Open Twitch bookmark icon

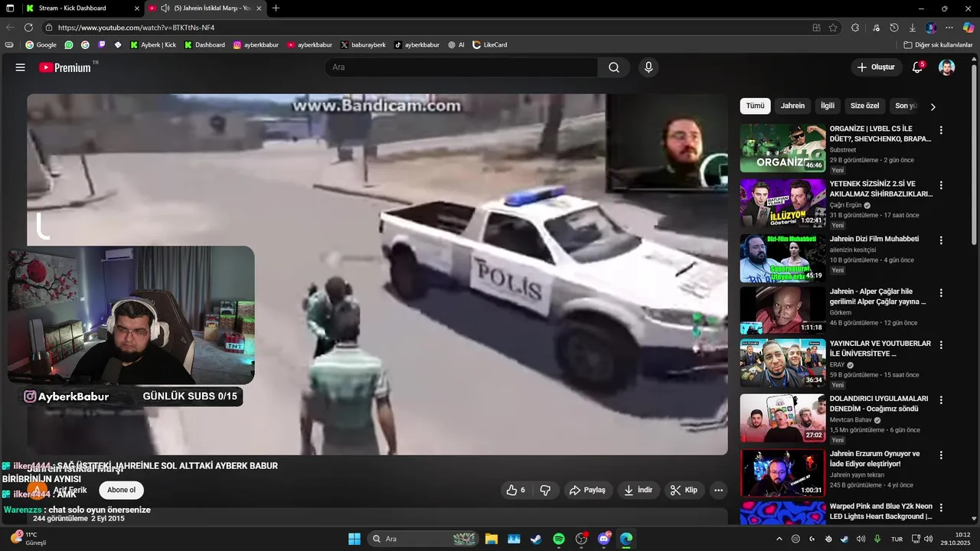(x=102, y=45)
